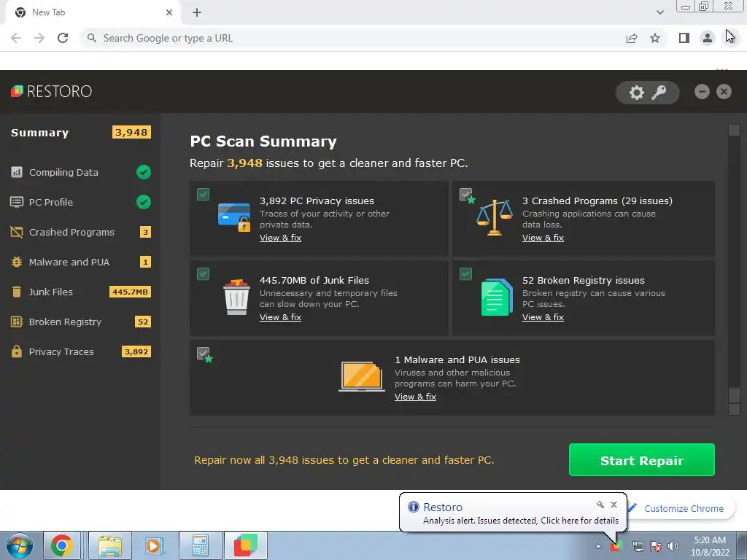Click the Customize Chrome button
This screenshot has width=747, height=560.
pos(681,508)
